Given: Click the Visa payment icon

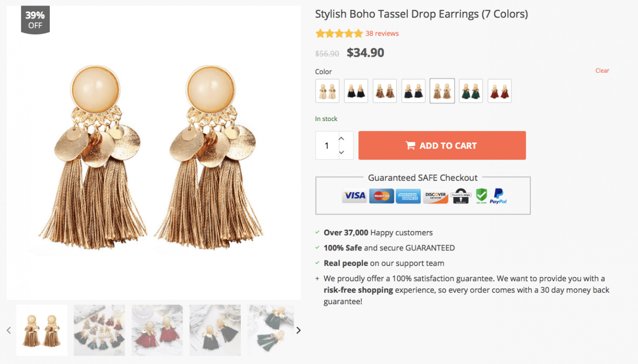Looking at the screenshot, I should 354,196.
